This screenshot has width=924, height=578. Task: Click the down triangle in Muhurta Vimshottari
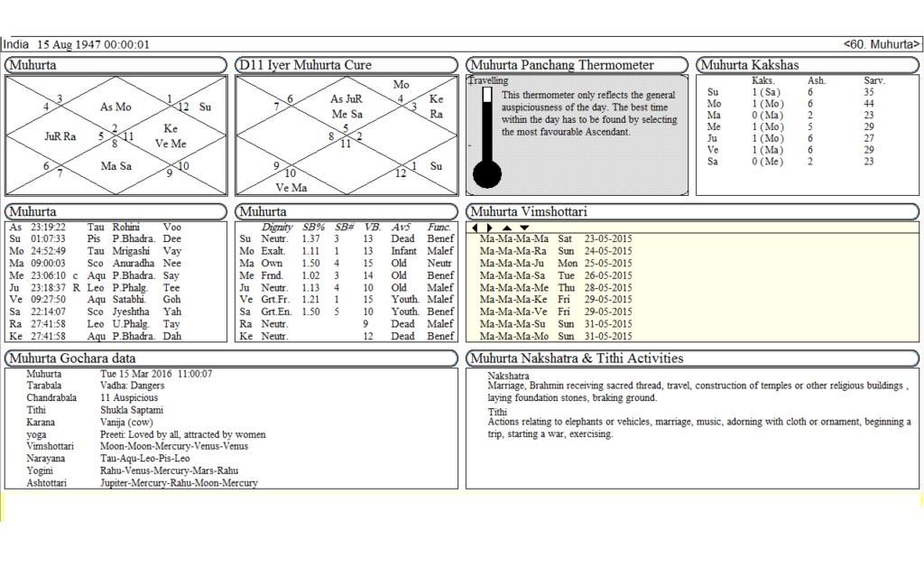pyautogui.click(x=524, y=228)
